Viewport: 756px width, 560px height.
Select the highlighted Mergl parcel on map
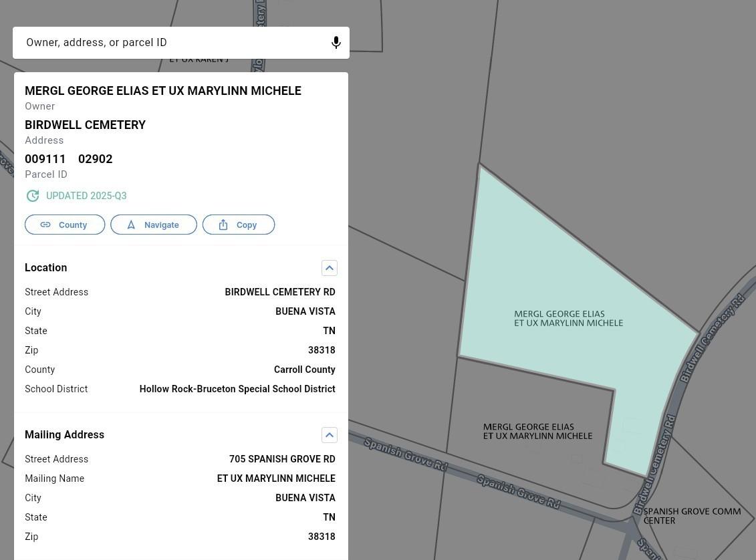pyautogui.click(x=568, y=281)
